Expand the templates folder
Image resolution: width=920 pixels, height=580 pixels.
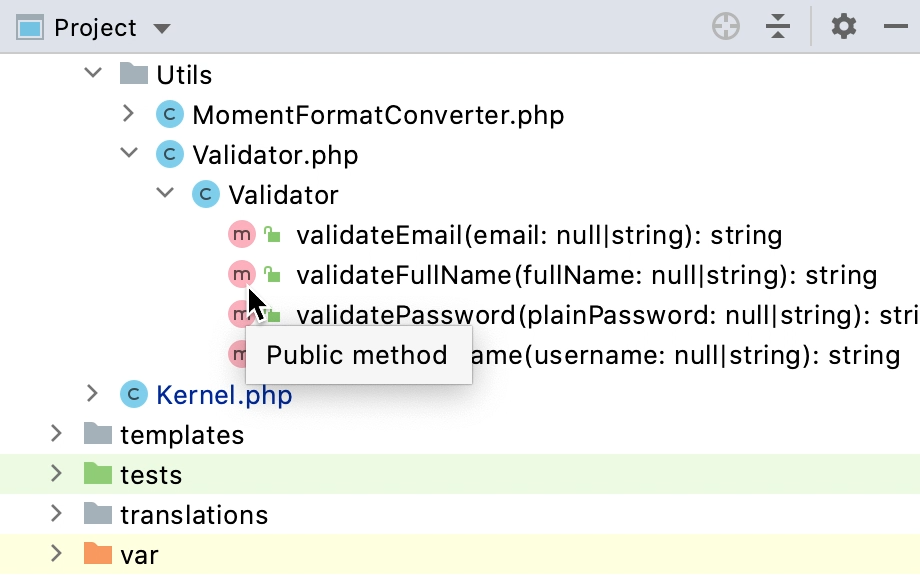coord(57,434)
